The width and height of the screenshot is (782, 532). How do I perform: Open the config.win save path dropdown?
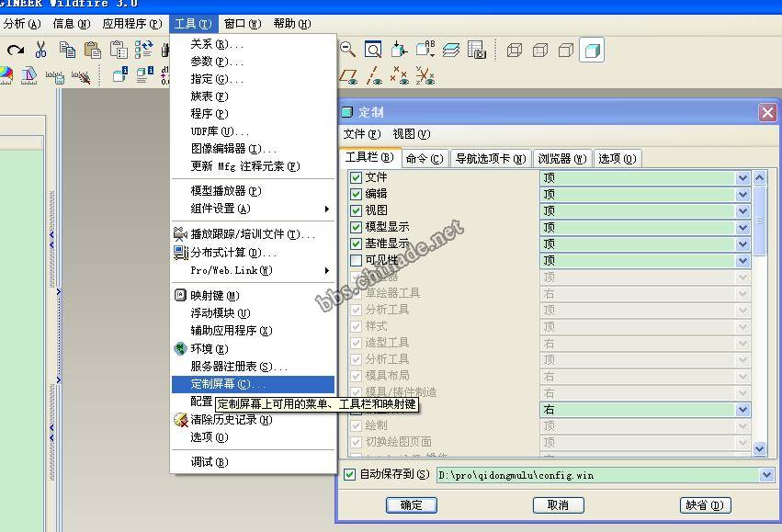[766, 475]
